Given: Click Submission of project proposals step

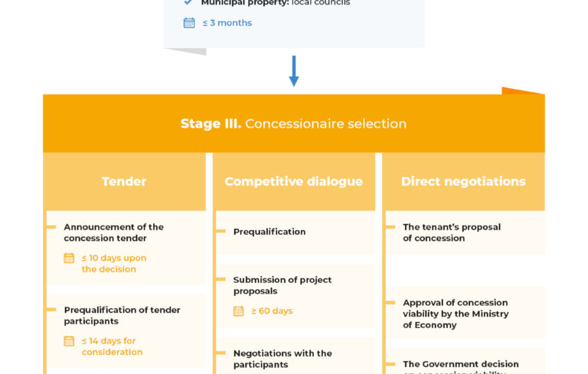Looking at the screenshot, I should (x=283, y=285).
